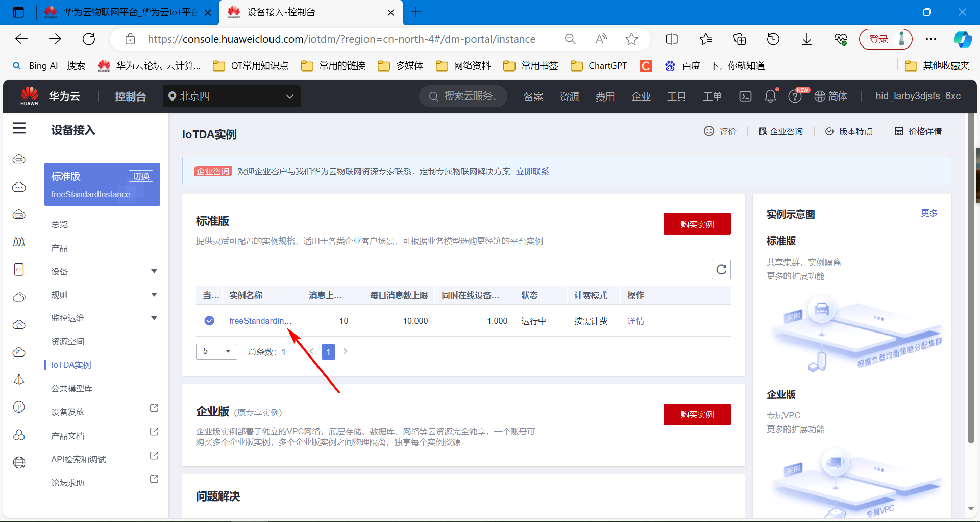
Task: Select IoTDA实例 in the sidebar
Action: 71,365
